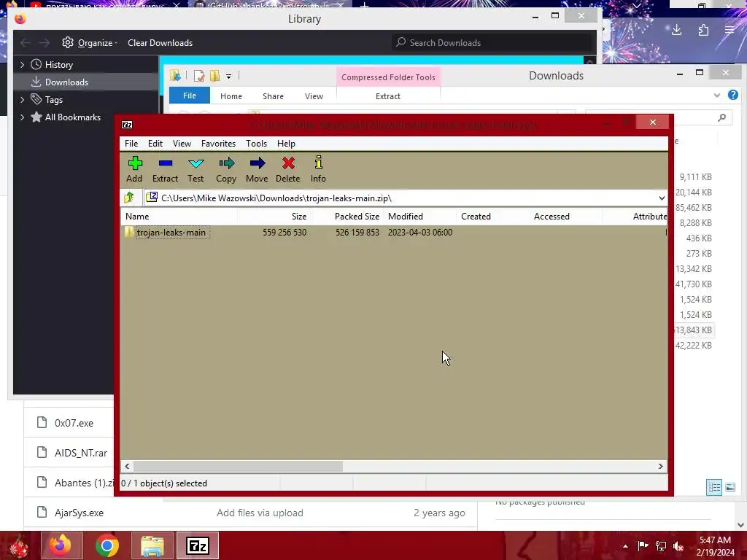The height and width of the screenshot is (560, 747).
Task: Click the horizontal scrollbar thumb in 7-Zip
Action: tap(239, 466)
